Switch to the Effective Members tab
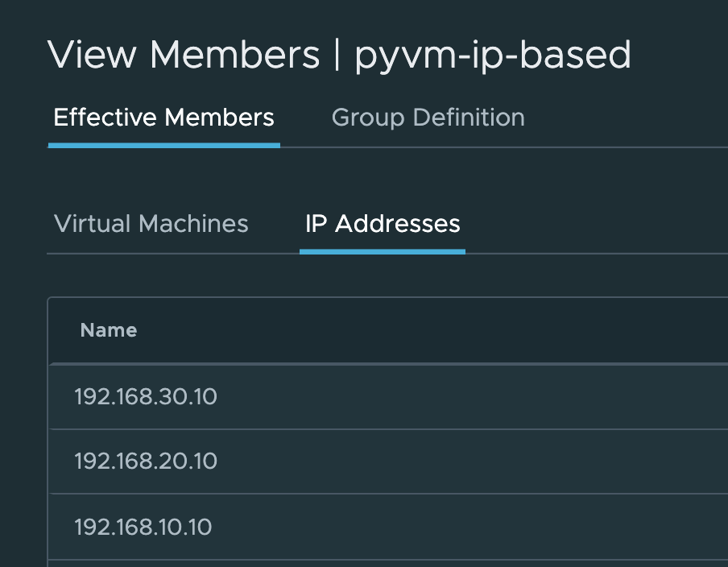The height and width of the screenshot is (567, 728). pos(163,118)
